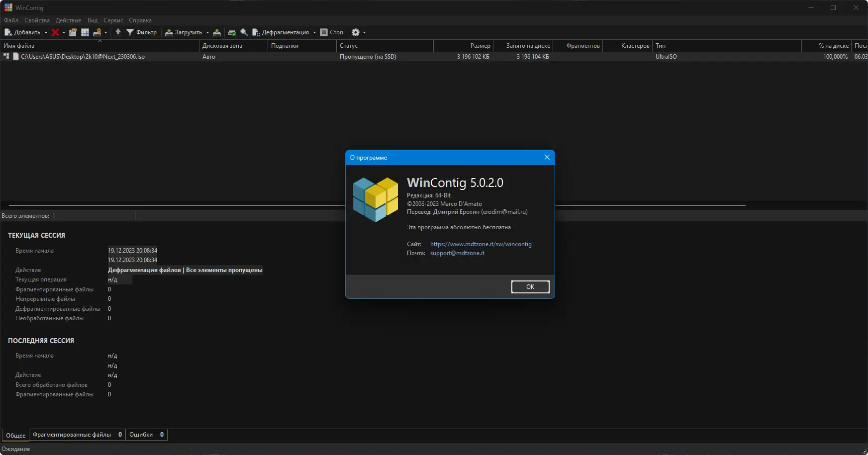The height and width of the screenshot is (455, 868).
Task: Open the dropdown arrow beside the red X
Action: tap(64, 32)
